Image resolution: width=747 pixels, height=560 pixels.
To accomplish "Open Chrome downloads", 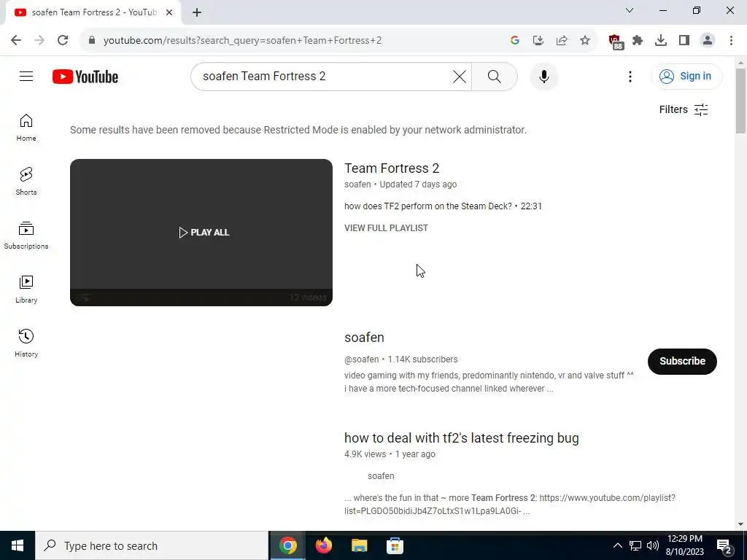I will coord(661,40).
